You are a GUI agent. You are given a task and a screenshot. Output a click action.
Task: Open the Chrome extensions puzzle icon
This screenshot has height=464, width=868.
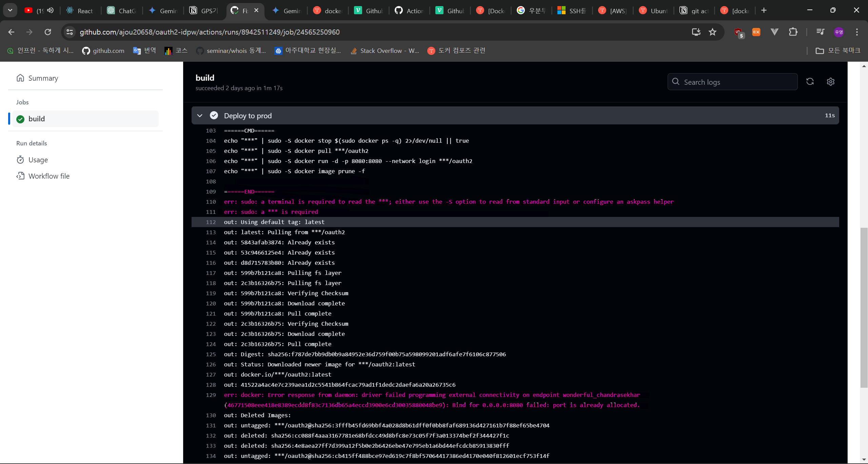793,32
